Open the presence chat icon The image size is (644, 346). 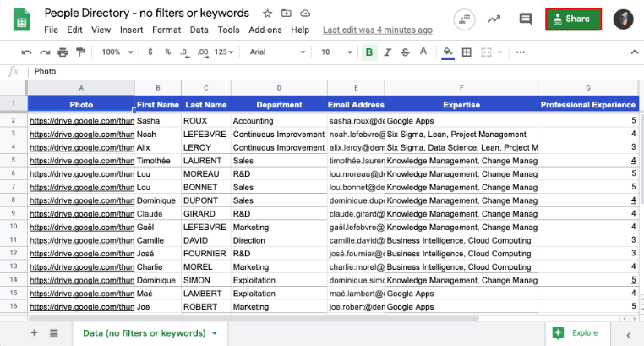(x=465, y=19)
